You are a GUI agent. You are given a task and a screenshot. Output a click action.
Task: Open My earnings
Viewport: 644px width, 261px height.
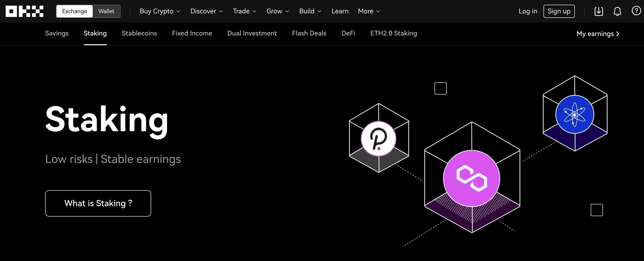coord(598,34)
